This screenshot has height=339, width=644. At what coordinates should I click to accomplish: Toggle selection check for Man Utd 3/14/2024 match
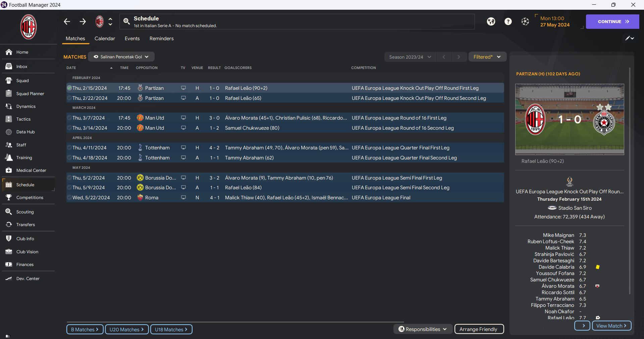[69, 128]
